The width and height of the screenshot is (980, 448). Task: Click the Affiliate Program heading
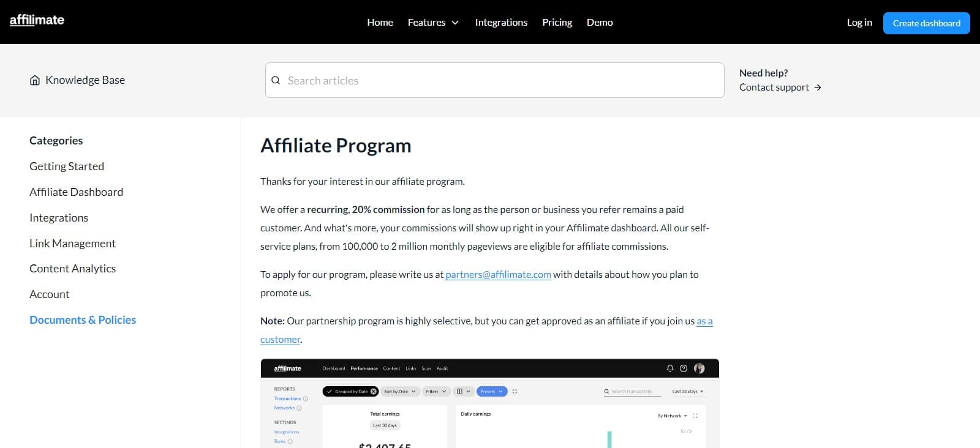(x=336, y=146)
